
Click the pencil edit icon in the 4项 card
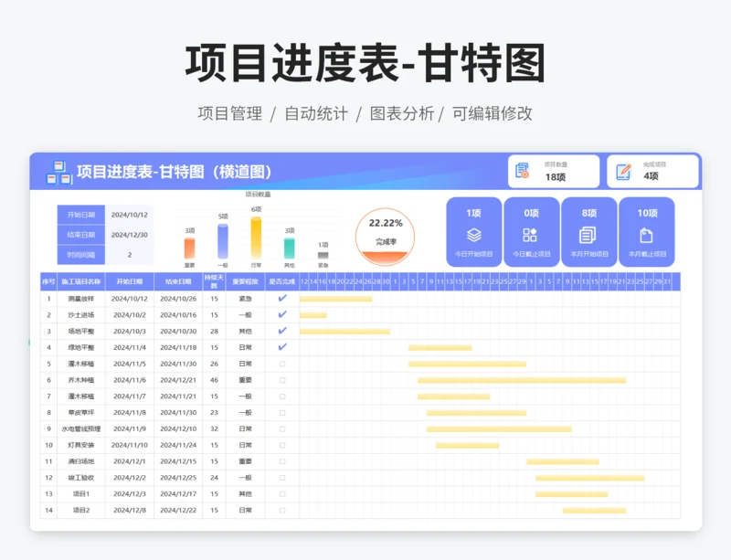[623, 172]
